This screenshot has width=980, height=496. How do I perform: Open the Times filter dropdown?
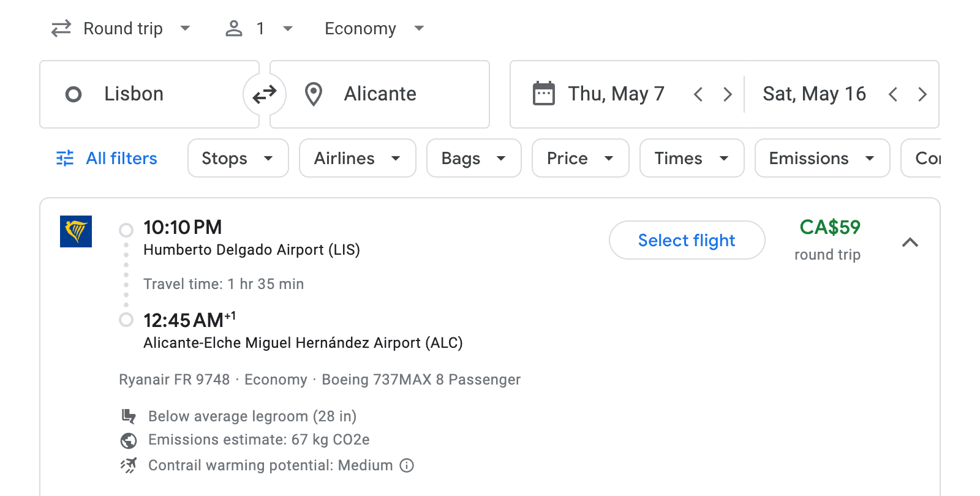692,158
